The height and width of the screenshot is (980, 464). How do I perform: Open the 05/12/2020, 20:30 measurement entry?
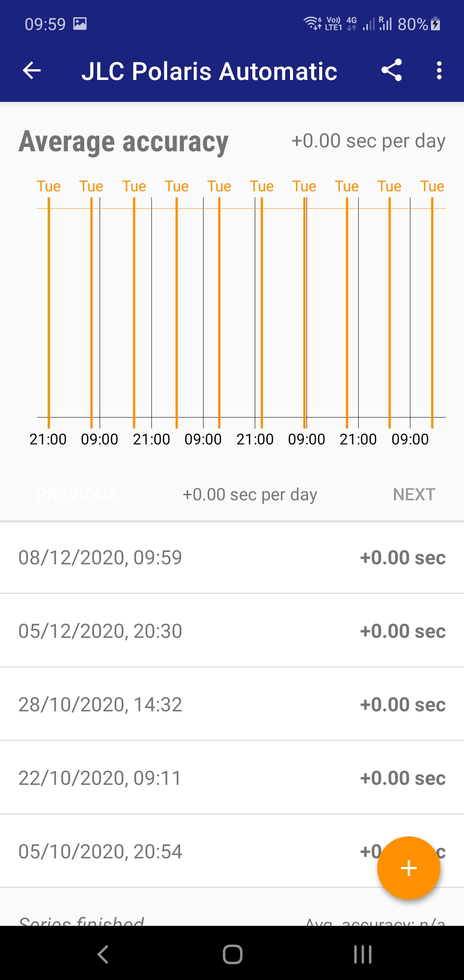coord(232,631)
